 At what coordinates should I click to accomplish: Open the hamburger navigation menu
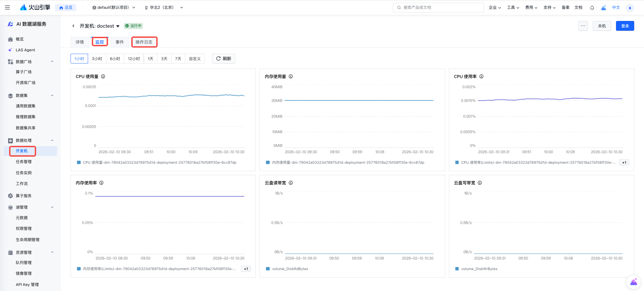click(x=7, y=7)
